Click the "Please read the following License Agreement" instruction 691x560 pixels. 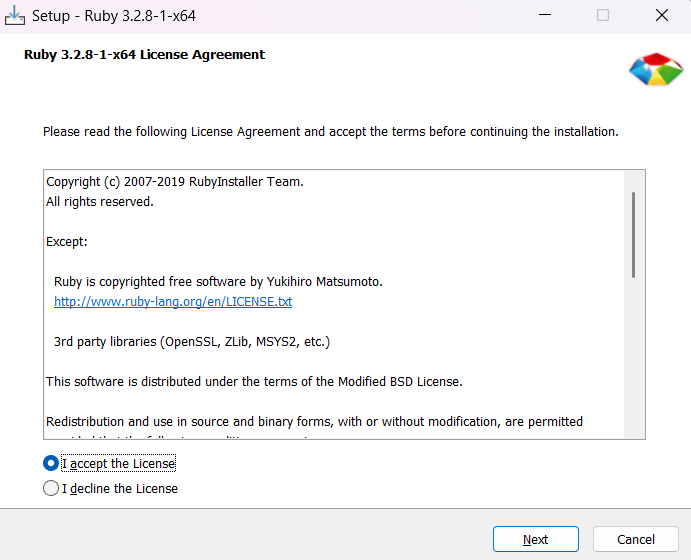point(330,132)
